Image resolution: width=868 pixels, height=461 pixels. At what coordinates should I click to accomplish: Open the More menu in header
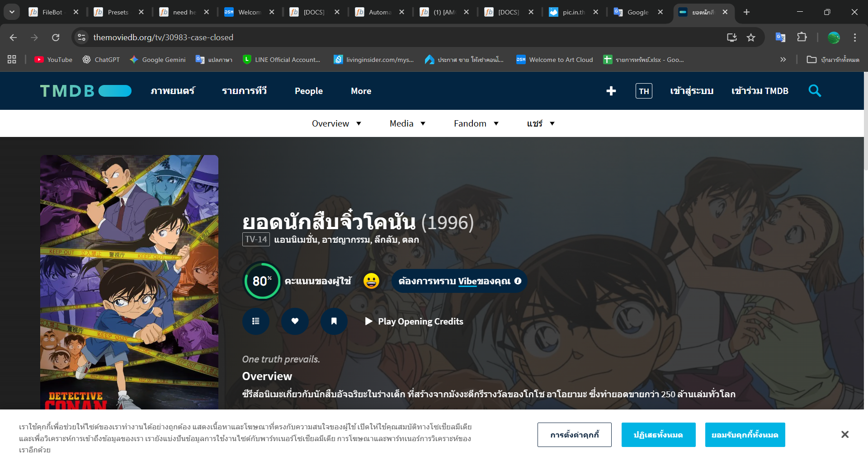(x=361, y=91)
